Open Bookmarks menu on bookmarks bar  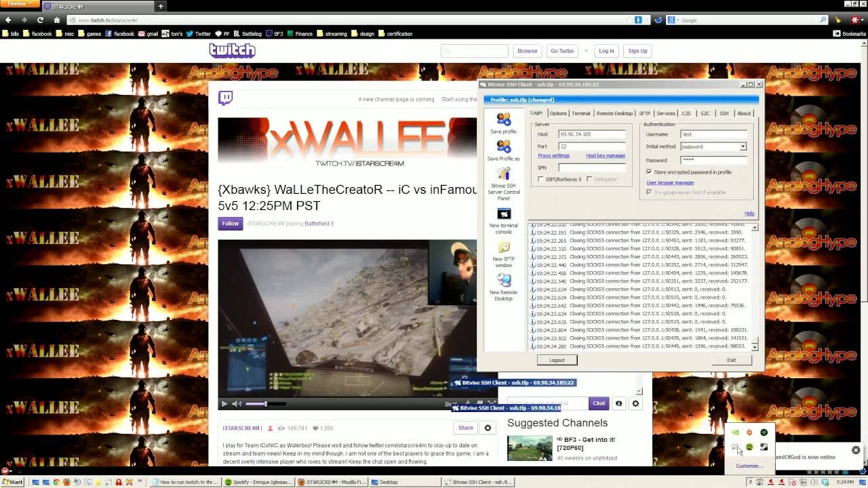tap(850, 33)
